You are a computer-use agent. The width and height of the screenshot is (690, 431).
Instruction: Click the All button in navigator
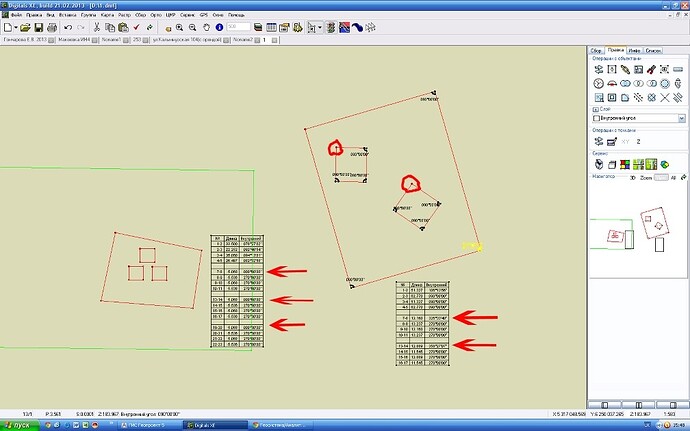point(673,178)
